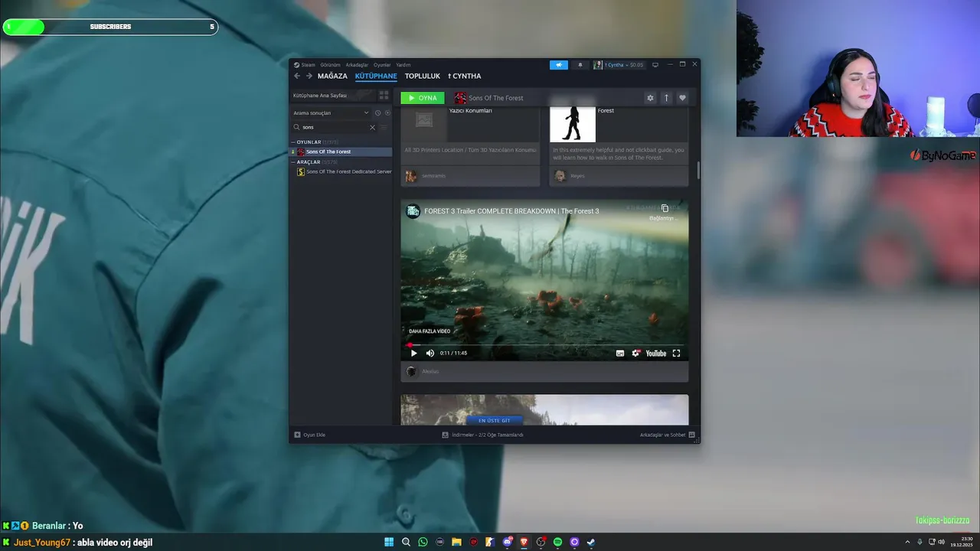The image size is (980, 551).
Task: Go forward with the Steam forward arrow
Action: click(309, 76)
